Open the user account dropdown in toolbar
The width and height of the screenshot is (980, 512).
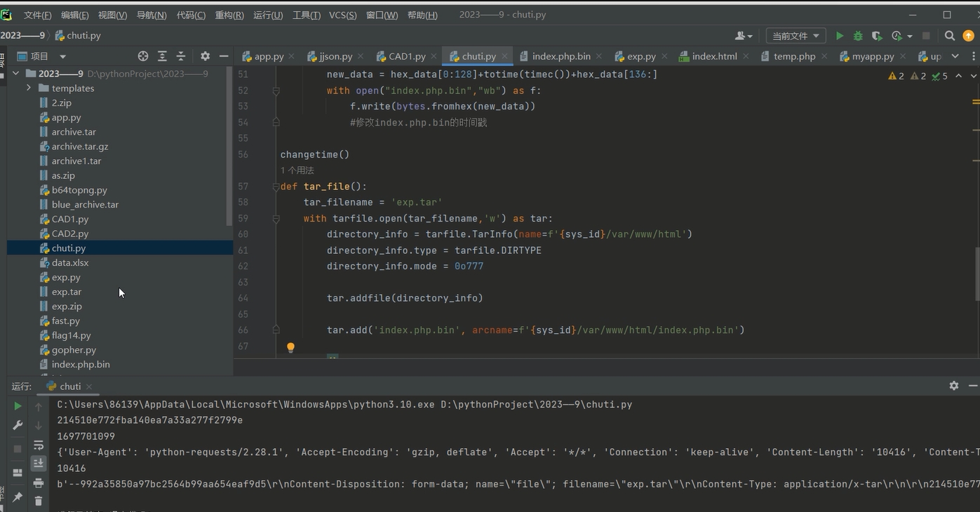pyautogui.click(x=744, y=36)
